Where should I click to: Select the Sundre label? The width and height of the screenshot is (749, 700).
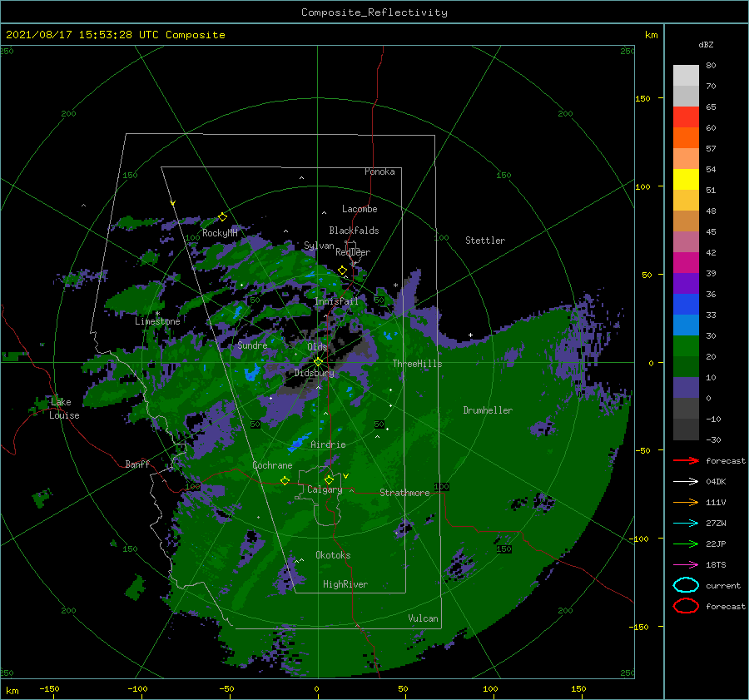coord(252,345)
